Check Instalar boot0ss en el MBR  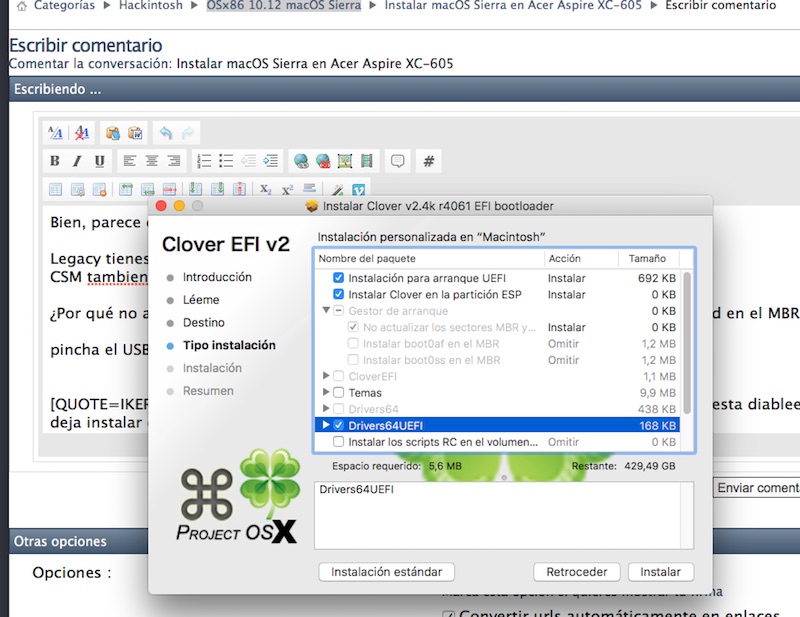pyautogui.click(x=353, y=359)
